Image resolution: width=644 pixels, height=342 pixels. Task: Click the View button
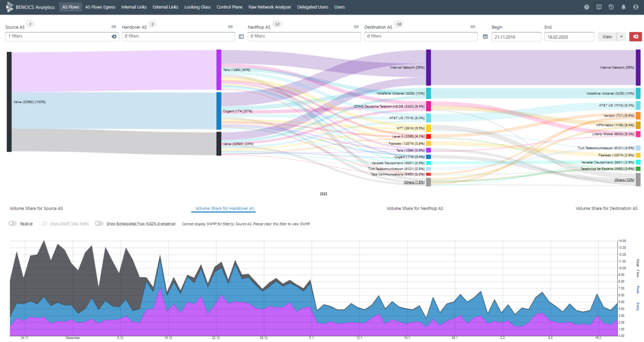tap(607, 36)
